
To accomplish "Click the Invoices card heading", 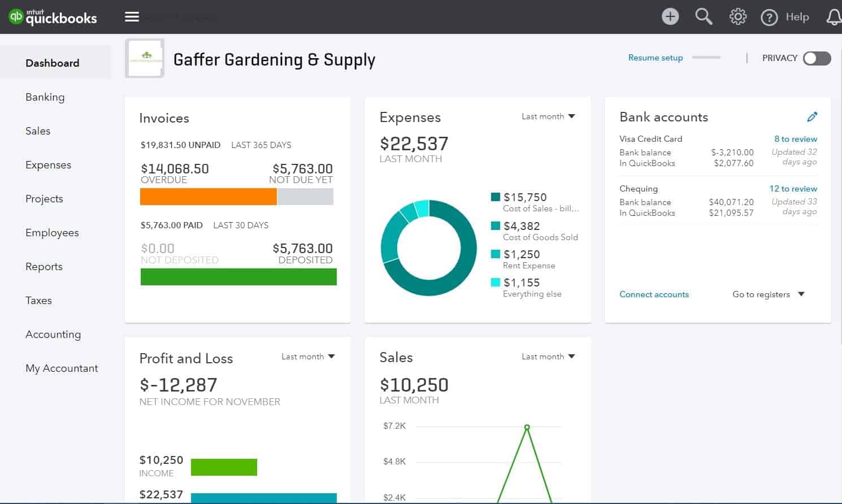I will point(164,118).
